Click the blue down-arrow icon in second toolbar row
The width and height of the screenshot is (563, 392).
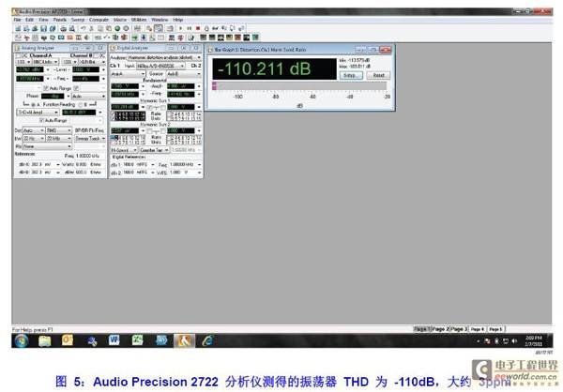coord(144,38)
